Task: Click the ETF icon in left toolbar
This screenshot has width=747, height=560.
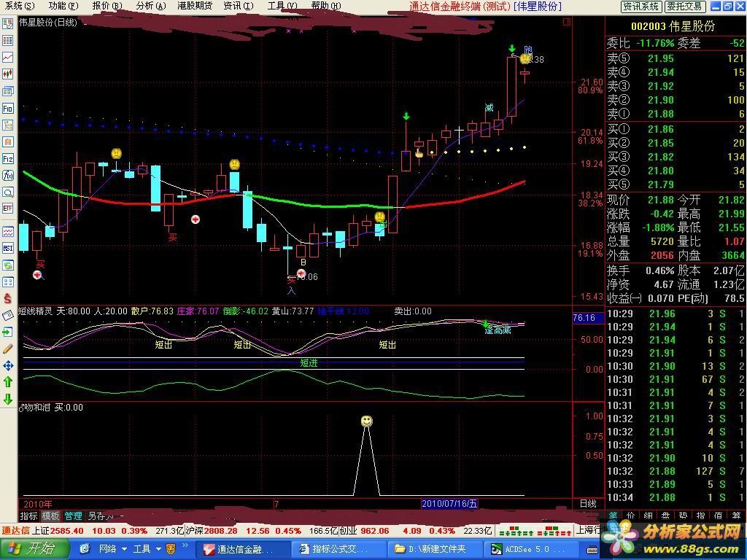Action: (x=7, y=208)
